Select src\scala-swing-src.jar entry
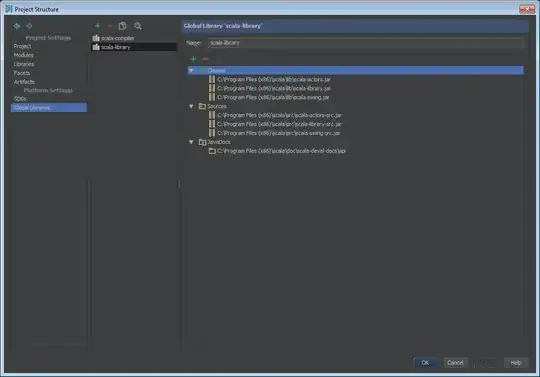This screenshot has height=377, width=540. [279, 133]
